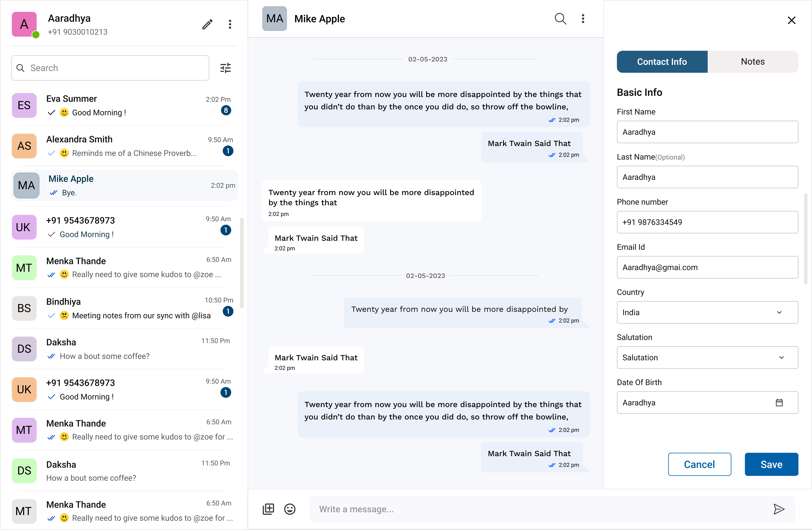Click the unread badge on Alexandra Smith
Viewport: 812px width, 530px height.
(x=228, y=151)
